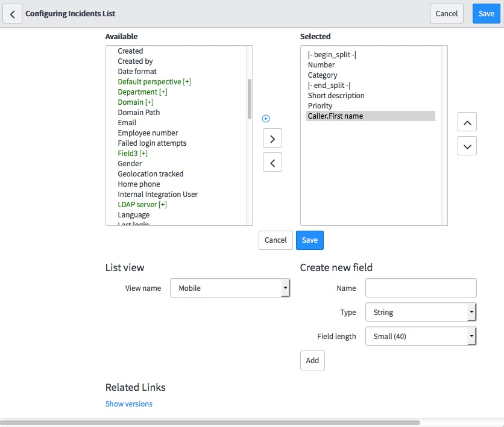504x427 pixels.
Task: Open the View name dropdown showing Mobile
Action: click(x=229, y=288)
